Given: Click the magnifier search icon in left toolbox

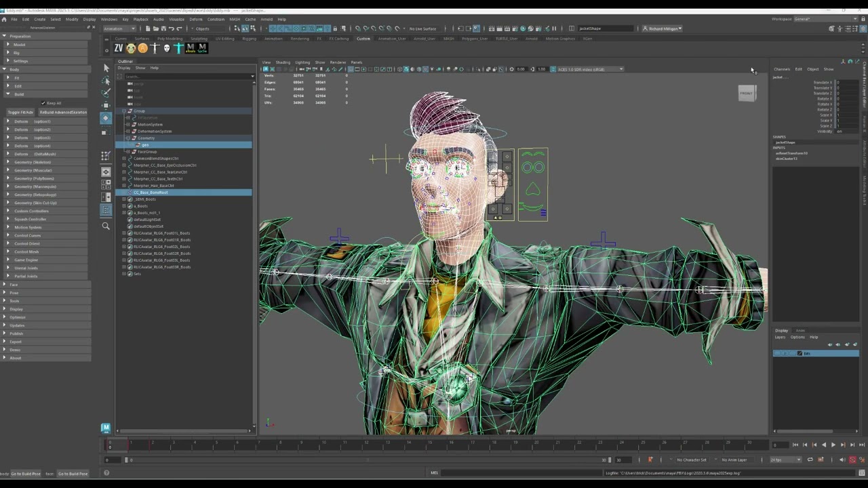Looking at the screenshot, I should [x=106, y=226].
